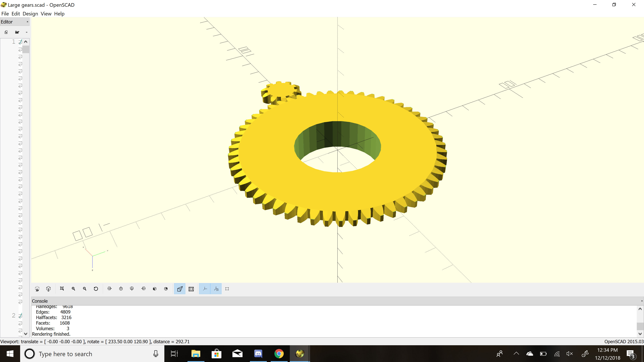This screenshot has height=362, width=644.
Task: Toggle Show Scale Markers button
Action: click(x=216, y=289)
